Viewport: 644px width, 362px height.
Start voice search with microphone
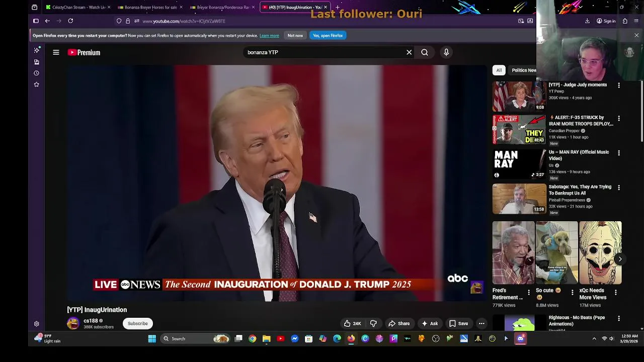click(446, 52)
